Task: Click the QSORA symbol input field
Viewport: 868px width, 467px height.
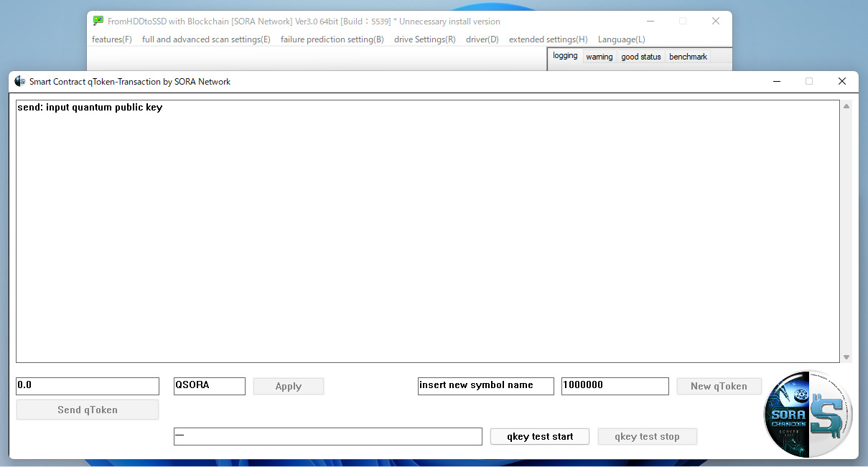Action: [x=210, y=386]
